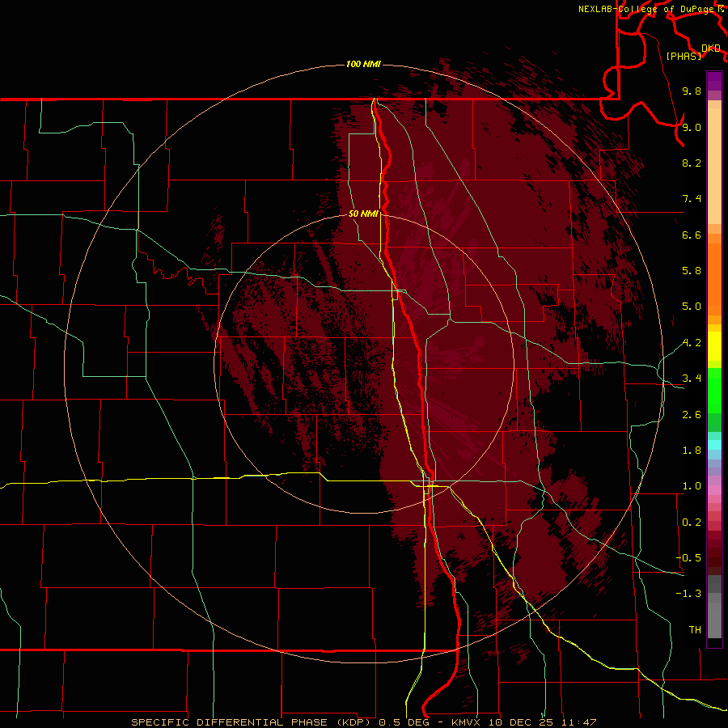Click the purple top swatch of color bar

point(714,81)
